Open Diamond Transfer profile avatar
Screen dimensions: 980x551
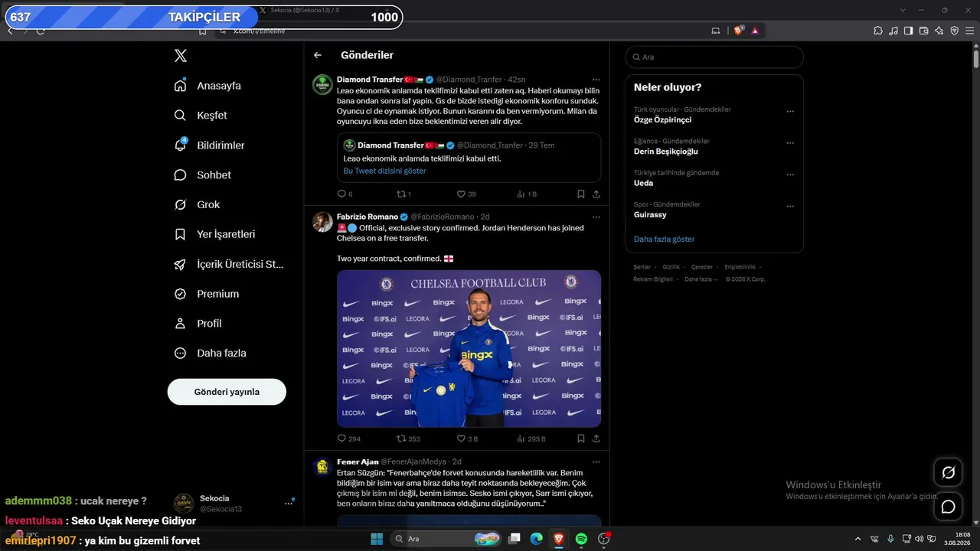coord(322,84)
